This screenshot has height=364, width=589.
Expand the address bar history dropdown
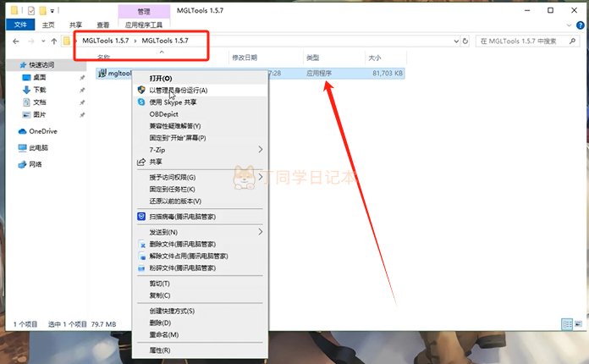(x=456, y=41)
